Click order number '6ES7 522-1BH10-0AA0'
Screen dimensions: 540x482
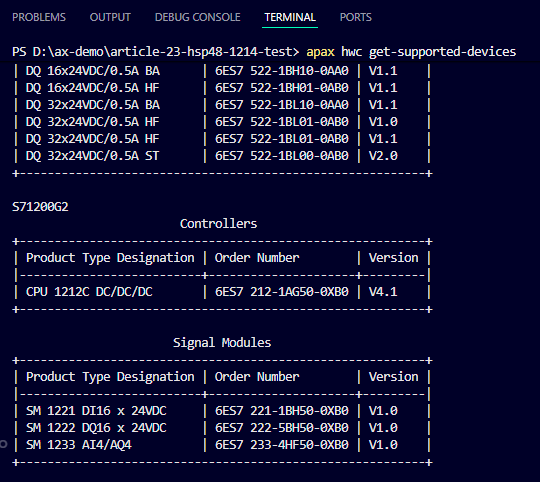(282, 71)
